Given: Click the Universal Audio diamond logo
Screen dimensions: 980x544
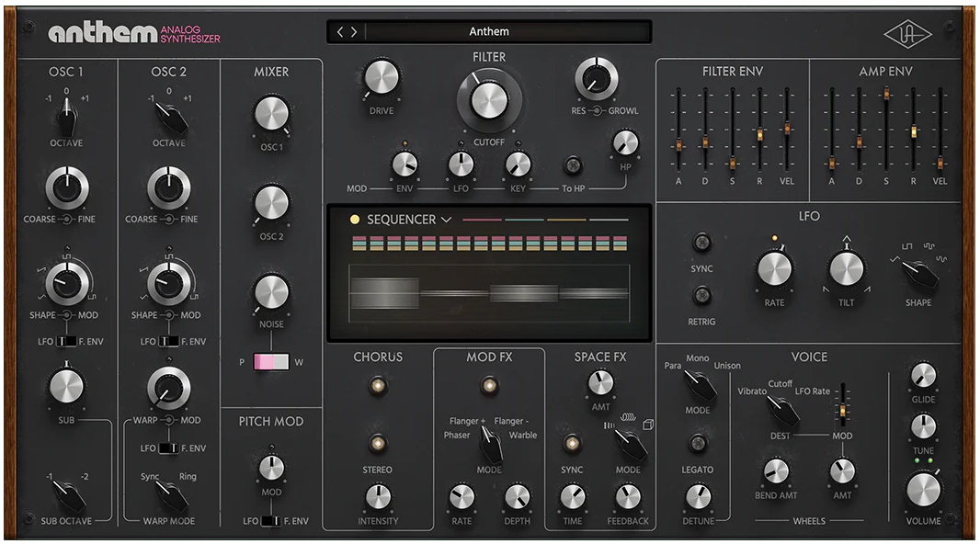Looking at the screenshot, I should pyautogui.click(x=907, y=35).
